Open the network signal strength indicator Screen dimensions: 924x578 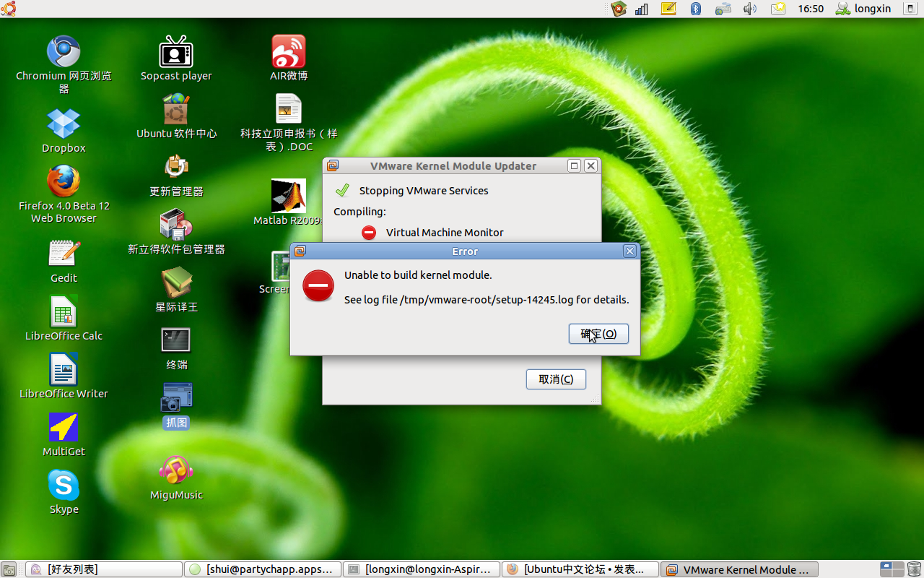tap(642, 9)
